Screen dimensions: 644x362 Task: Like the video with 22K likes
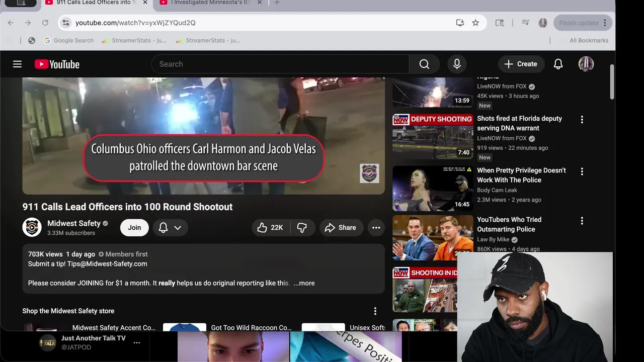click(x=271, y=228)
